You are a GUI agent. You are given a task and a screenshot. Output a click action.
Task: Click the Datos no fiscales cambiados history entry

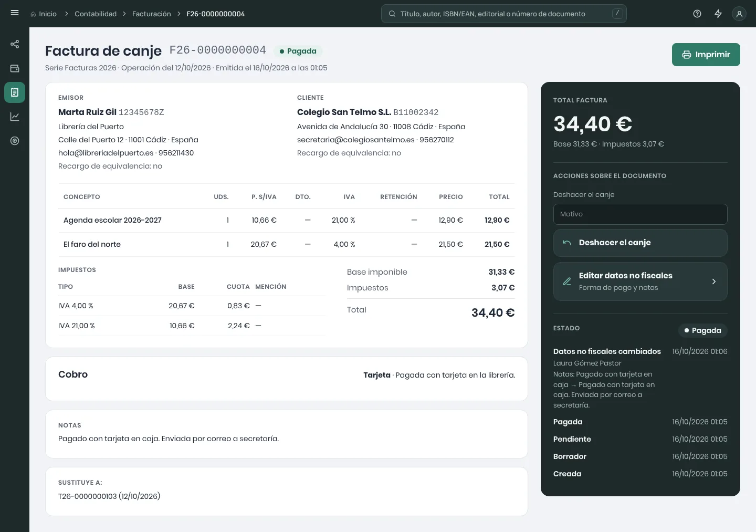coord(640,378)
